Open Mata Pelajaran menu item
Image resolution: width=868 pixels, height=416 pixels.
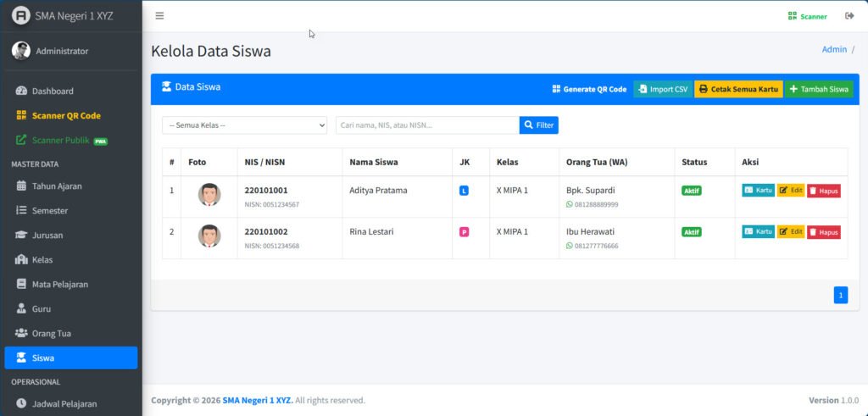point(71,285)
